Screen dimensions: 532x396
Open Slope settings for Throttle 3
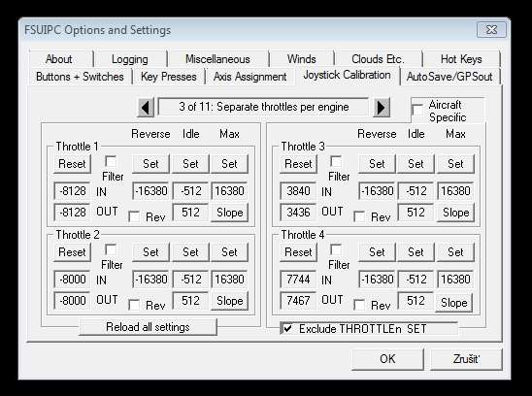pyautogui.click(x=455, y=213)
